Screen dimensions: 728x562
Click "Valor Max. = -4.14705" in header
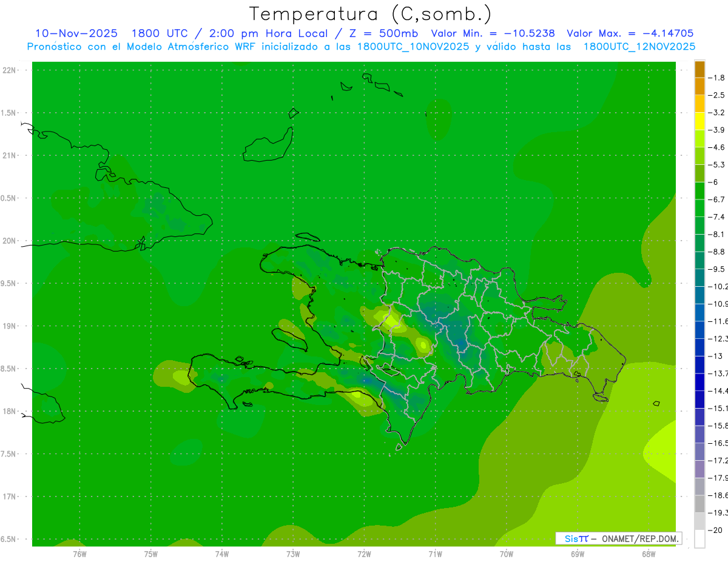[x=630, y=34]
